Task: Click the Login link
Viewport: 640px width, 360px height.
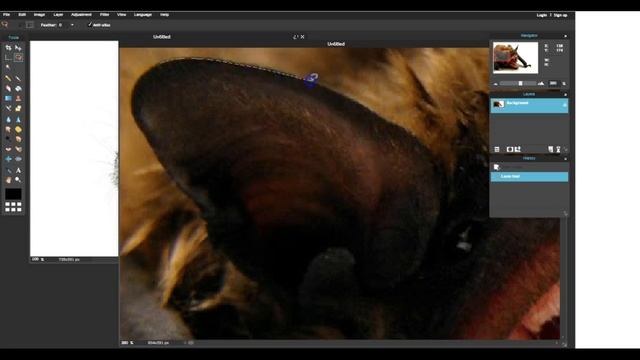Action: pos(542,15)
